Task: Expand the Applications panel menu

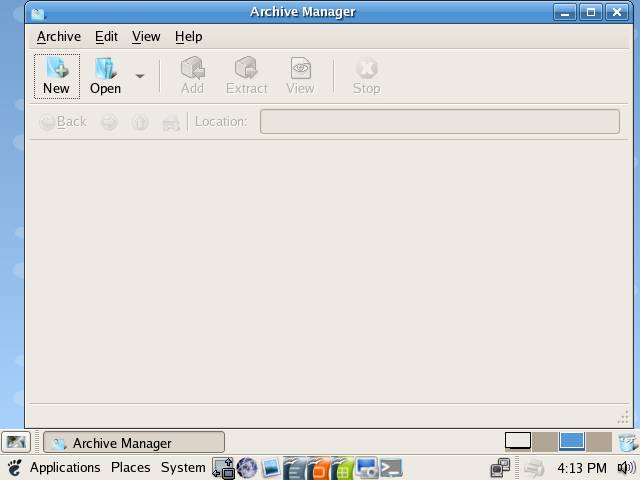Action: coord(64,468)
